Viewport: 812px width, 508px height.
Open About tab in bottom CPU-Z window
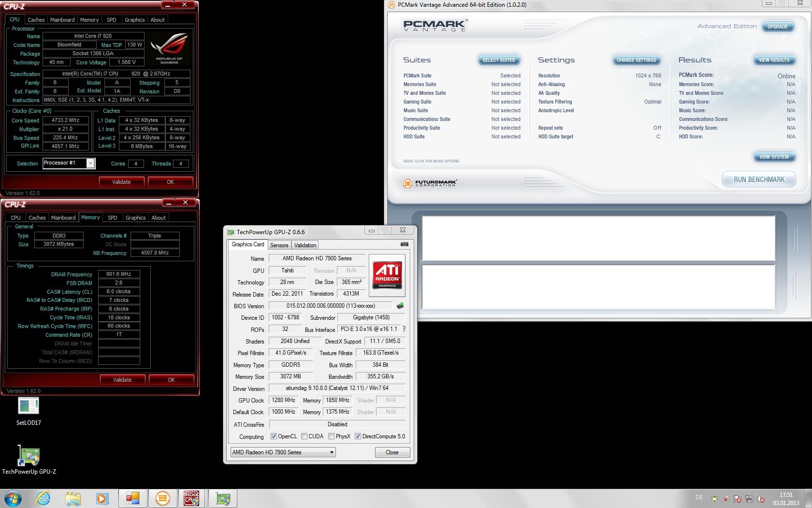[x=159, y=218]
